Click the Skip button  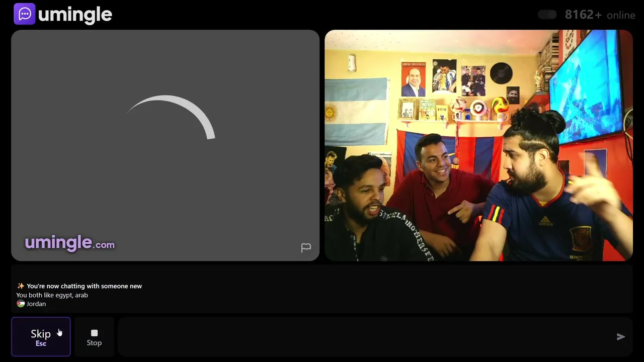41,337
